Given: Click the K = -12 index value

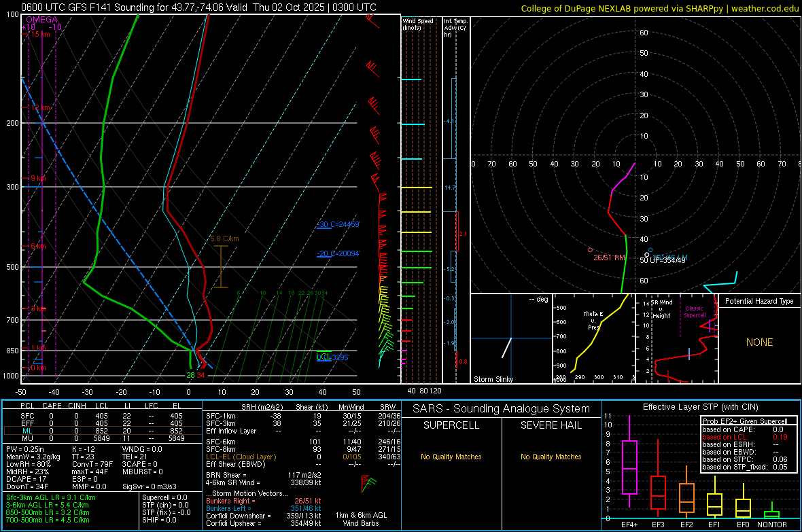Looking at the screenshot, I should (84, 449).
